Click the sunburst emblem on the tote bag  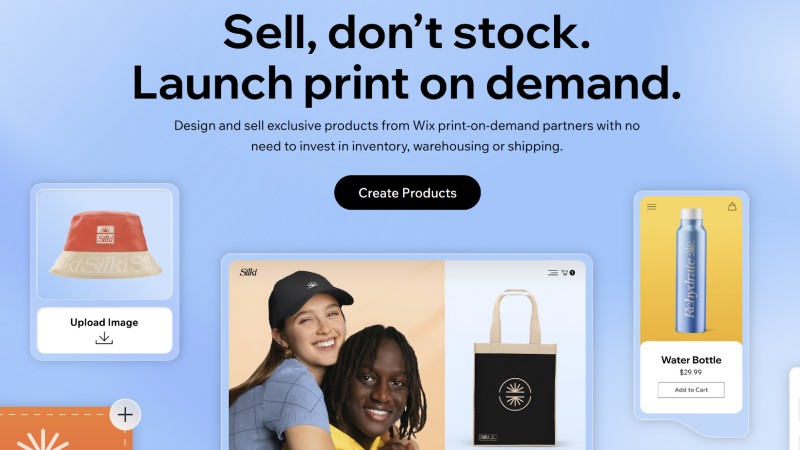coord(515,394)
